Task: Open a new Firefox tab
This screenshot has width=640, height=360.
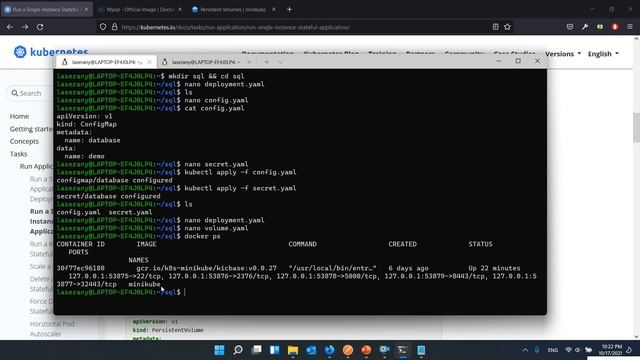Action: (289, 9)
